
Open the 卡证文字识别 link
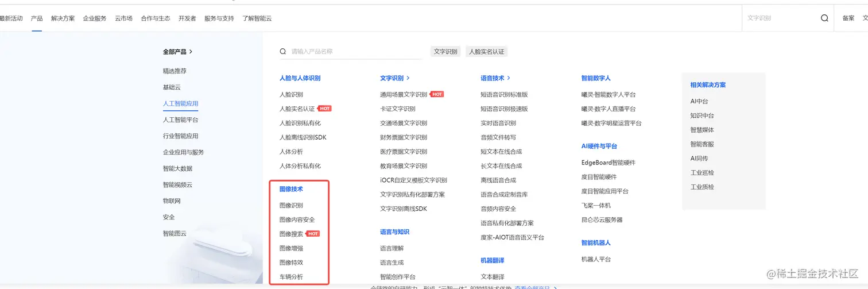[x=397, y=109]
